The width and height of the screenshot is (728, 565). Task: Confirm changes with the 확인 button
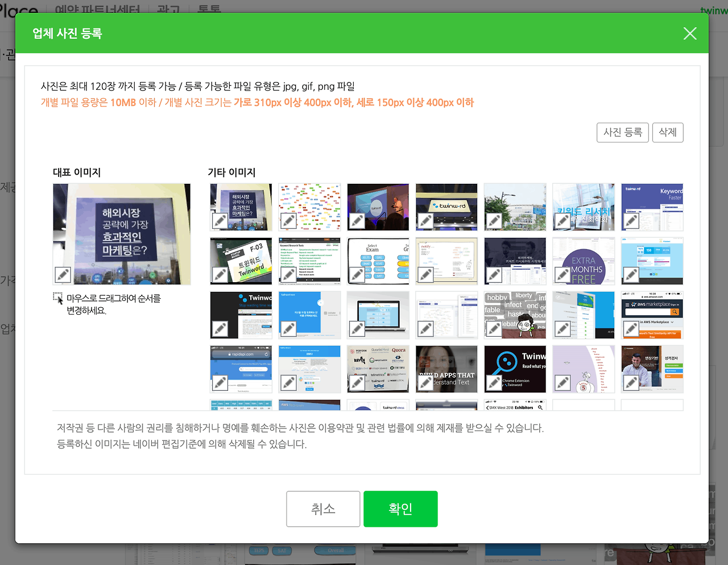[400, 509]
